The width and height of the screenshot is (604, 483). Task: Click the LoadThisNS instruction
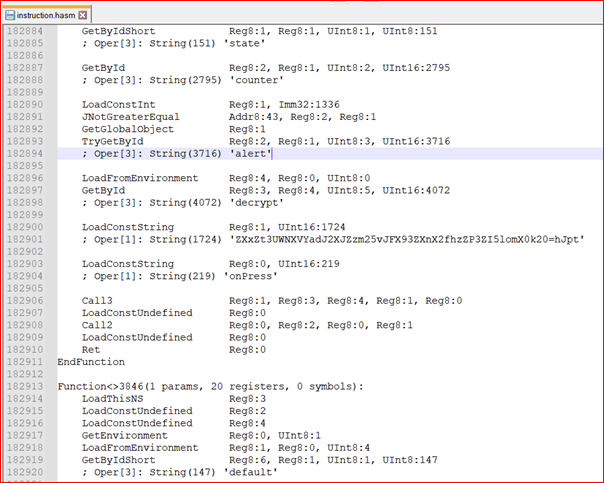[112, 399]
